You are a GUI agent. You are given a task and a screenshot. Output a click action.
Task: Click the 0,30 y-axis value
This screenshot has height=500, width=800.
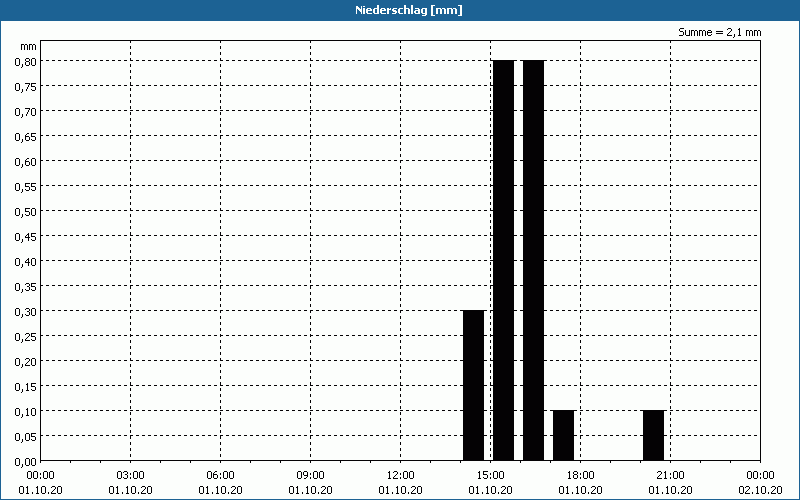(x=26, y=311)
